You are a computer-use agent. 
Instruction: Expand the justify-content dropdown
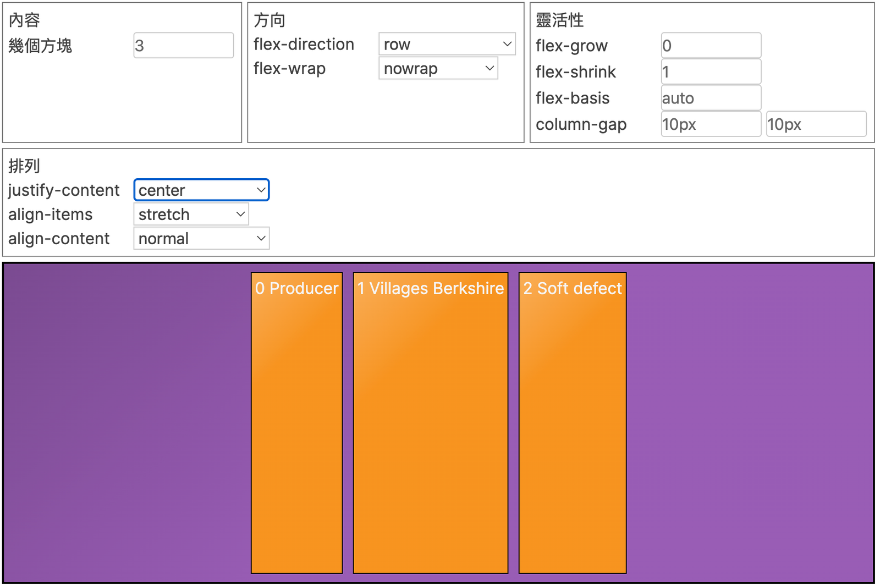point(201,190)
